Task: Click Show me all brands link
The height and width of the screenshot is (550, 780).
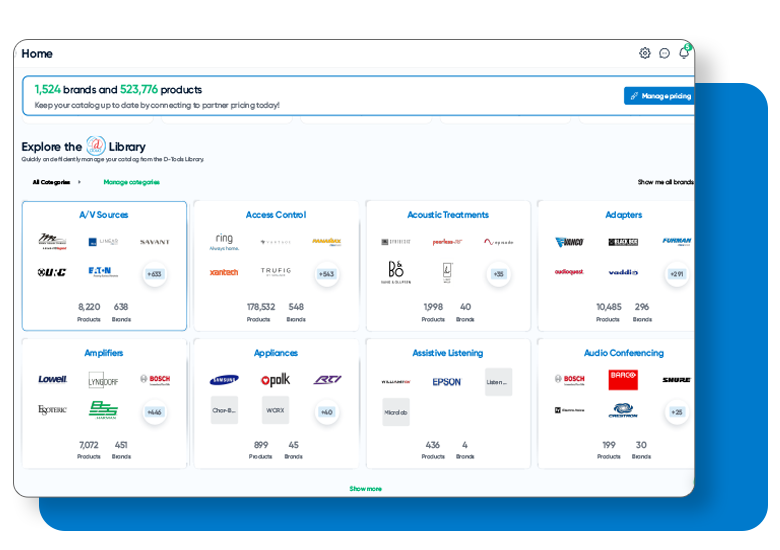Action: pos(666,182)
